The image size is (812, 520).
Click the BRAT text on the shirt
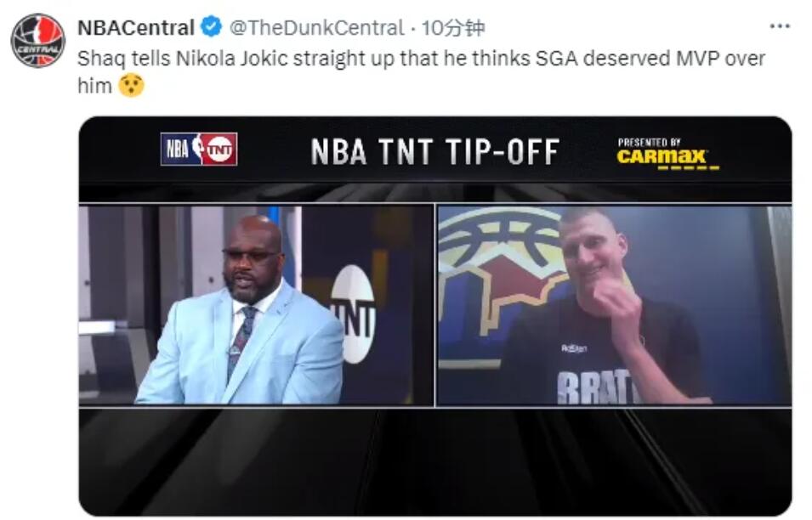coord(595,387)
